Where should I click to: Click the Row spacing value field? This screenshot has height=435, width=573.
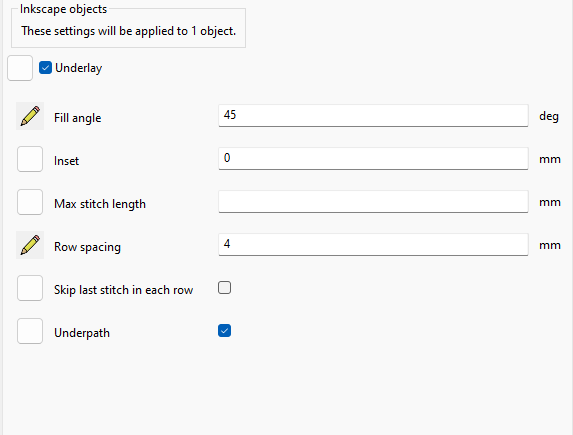pyautogui.click(x=373, y=245)
